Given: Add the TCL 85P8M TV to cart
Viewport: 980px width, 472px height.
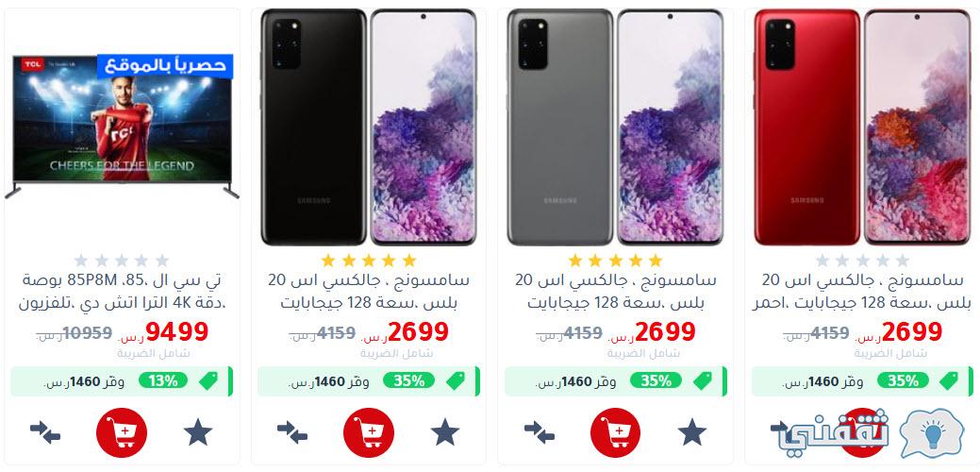Looking at the screenshot, I should click(x=122, y=432).
